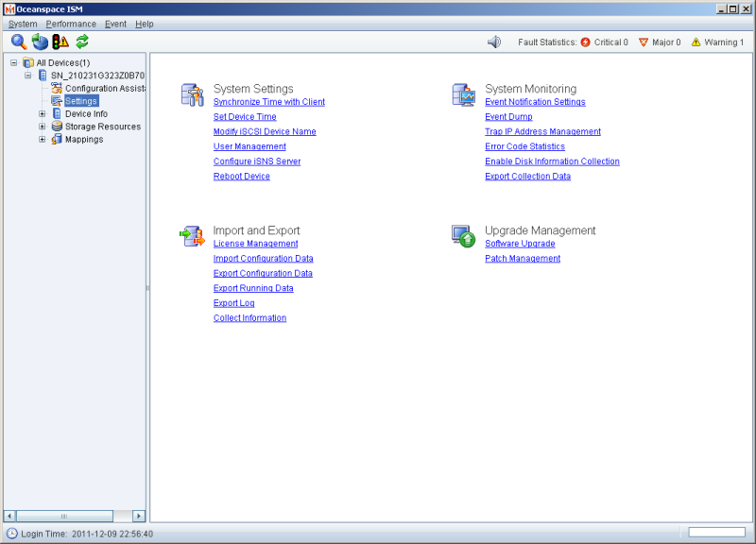
Task: Click Enable Disk Information Collection link
Action: tap(552, 161)
